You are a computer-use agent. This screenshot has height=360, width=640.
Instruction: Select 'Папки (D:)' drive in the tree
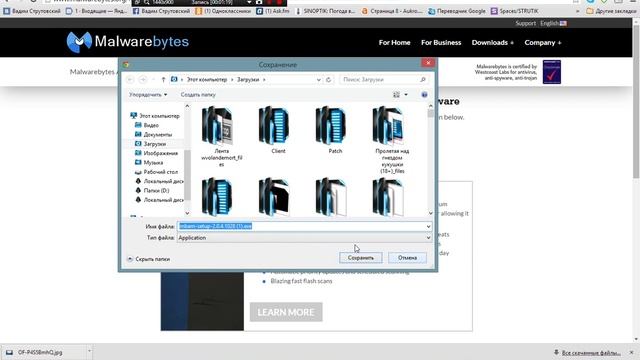coord(152,191)
